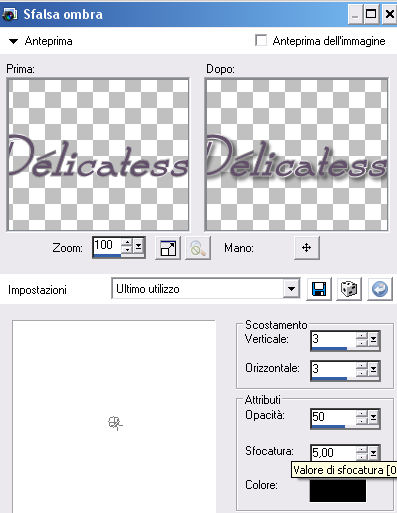Open the Verticale slider dropdown arrow
Viewport: 397px width, 513px height.
373,340
